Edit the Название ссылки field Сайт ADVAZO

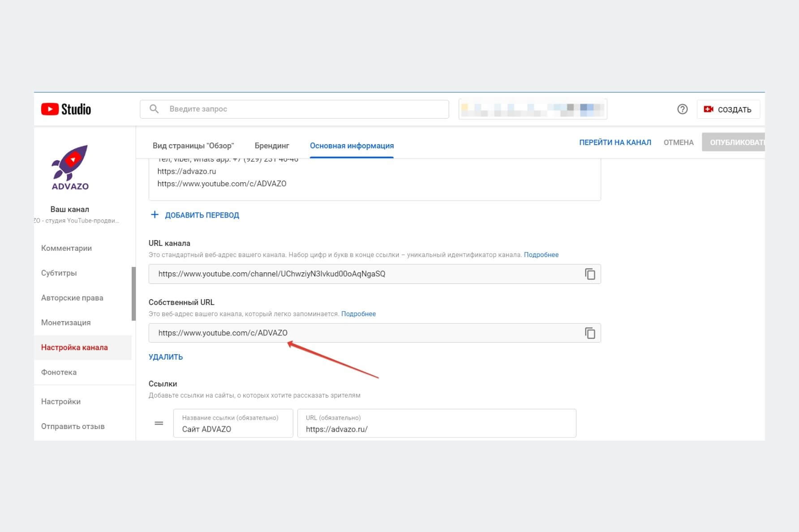pos(233,423)
